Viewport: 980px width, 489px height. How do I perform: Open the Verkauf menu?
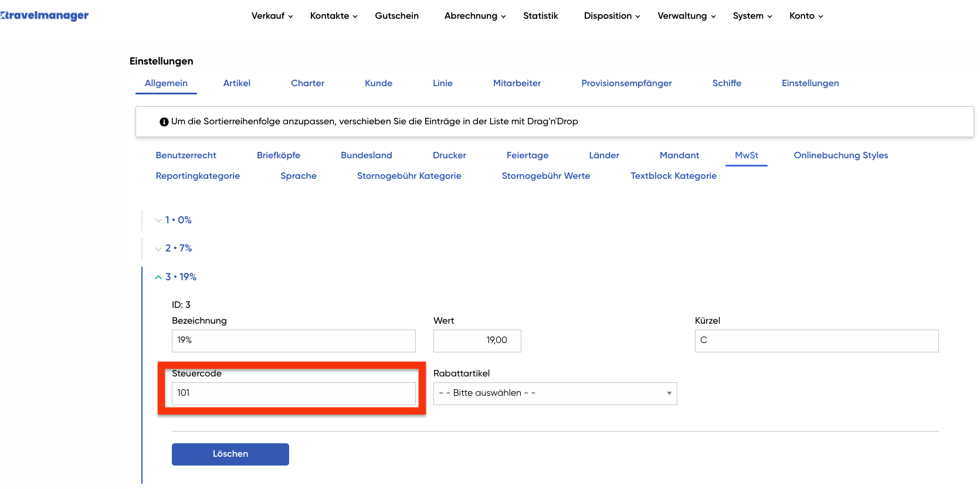pyautogui.click(x=272, y=16)
